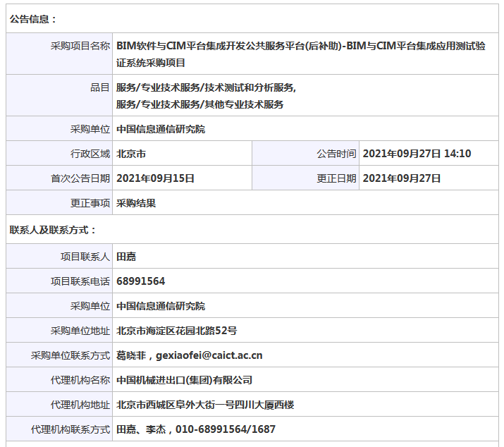Click the 采购单位联系方式 label
The image size is (504, 447).
(x=70, y=355)
